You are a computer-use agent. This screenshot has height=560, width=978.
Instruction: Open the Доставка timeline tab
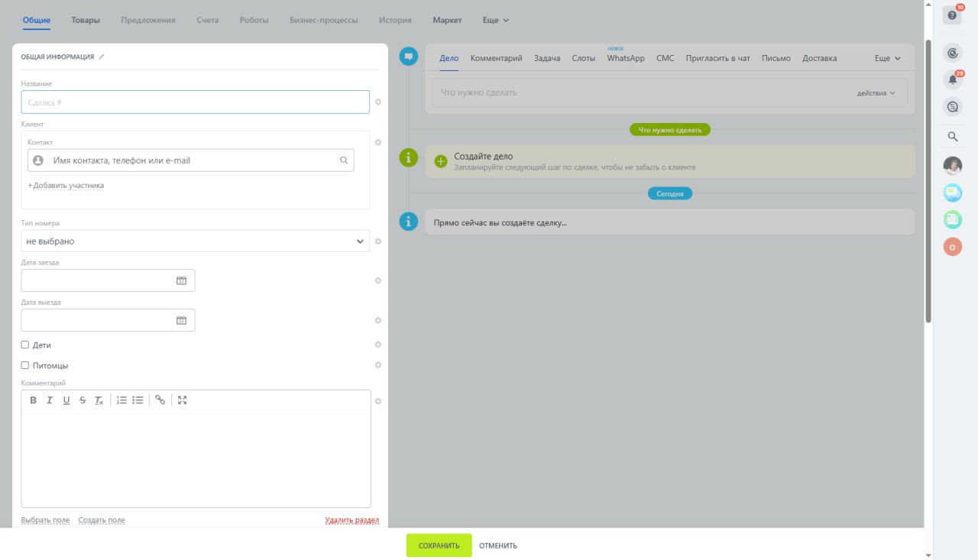820,58
